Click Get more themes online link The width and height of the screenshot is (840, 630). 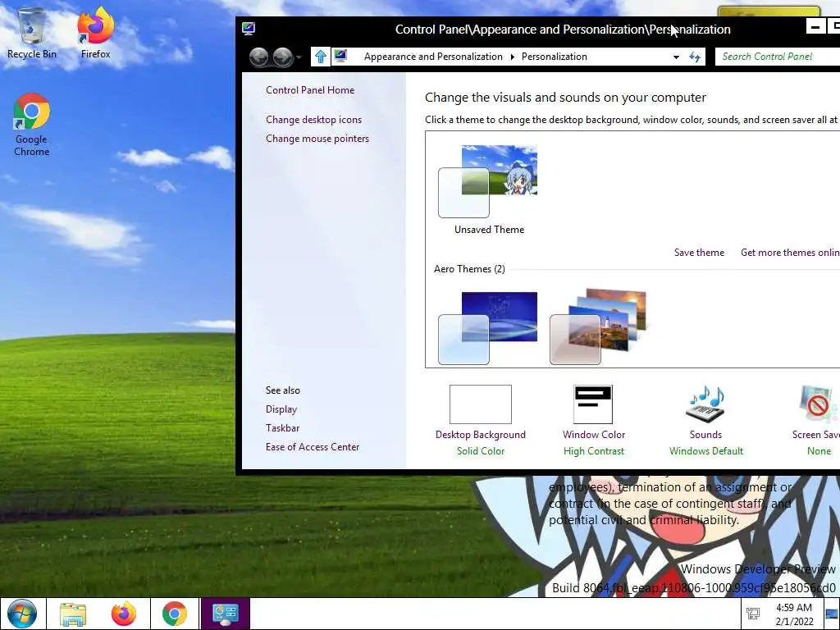click(x=790, y=253)
